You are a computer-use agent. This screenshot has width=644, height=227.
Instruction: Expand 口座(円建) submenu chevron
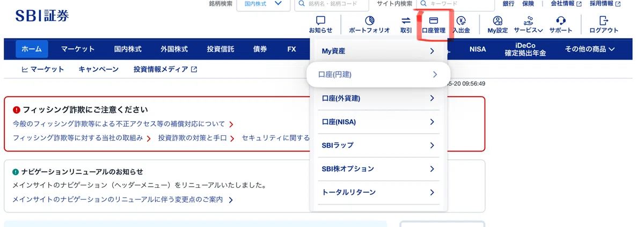pos(435,75)
